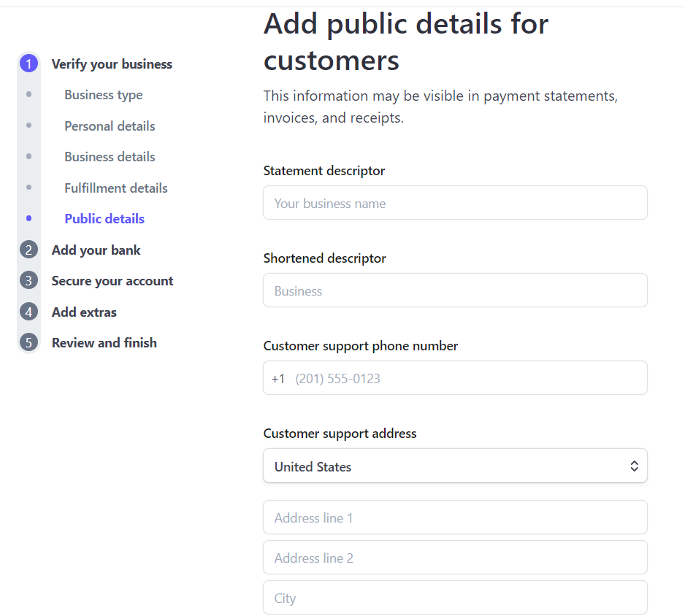Click step 4 circle icon
Viewport: 685px width, 616px height.
(28, 312)
